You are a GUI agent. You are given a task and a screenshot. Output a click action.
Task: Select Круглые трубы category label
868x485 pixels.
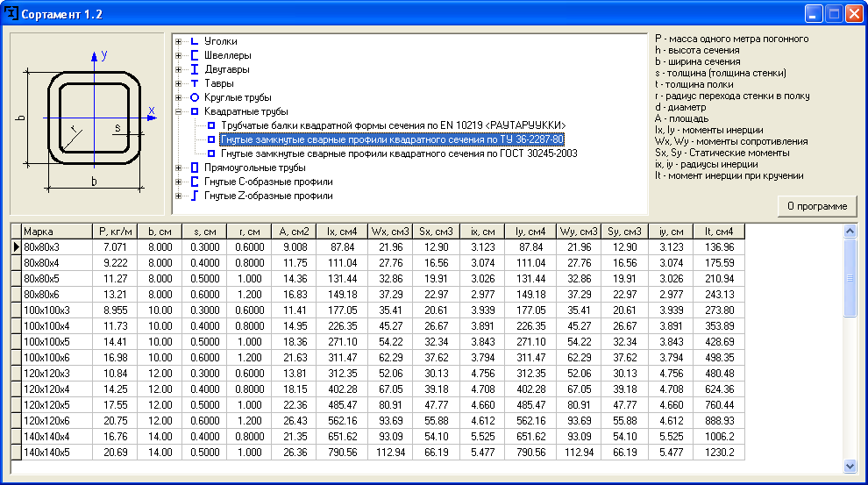tap(238, 97)
